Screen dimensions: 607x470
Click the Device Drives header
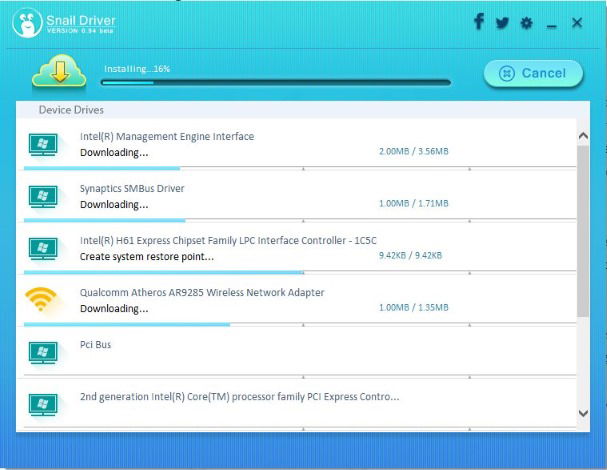(71, 110)
